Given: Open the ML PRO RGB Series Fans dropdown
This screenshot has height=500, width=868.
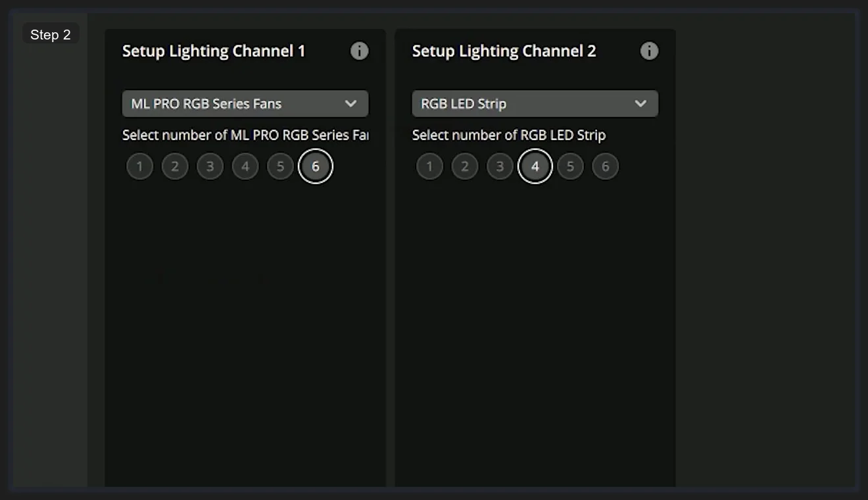Looking at the screenshot, I should (x=245, y=103).
